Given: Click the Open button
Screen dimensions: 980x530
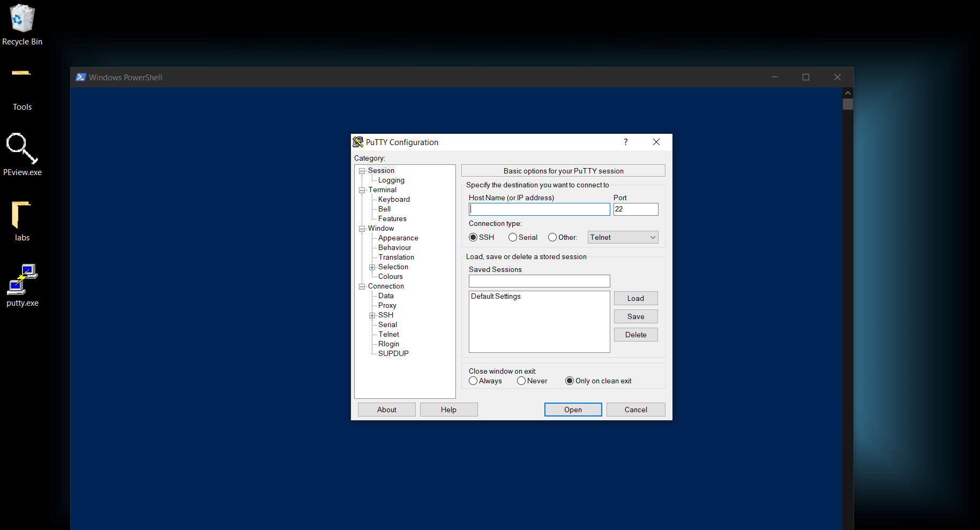Looking at the screenshot, I should point(573,410).
